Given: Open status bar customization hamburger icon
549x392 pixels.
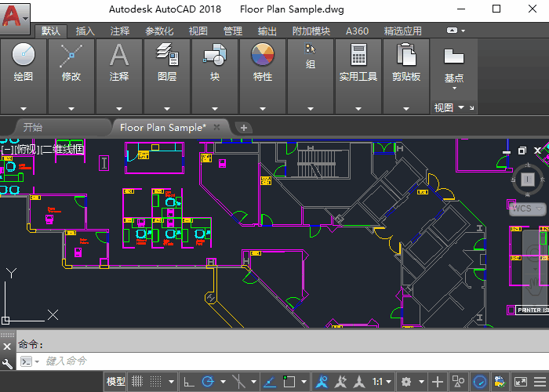Looking at the screenshot, I should (540, 382).
